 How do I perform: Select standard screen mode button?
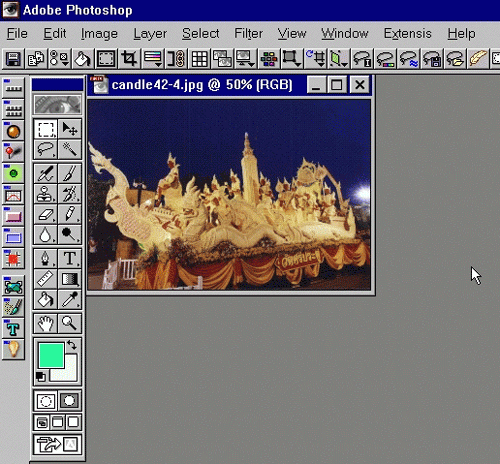pyautogui.click(x=42, y=423)
